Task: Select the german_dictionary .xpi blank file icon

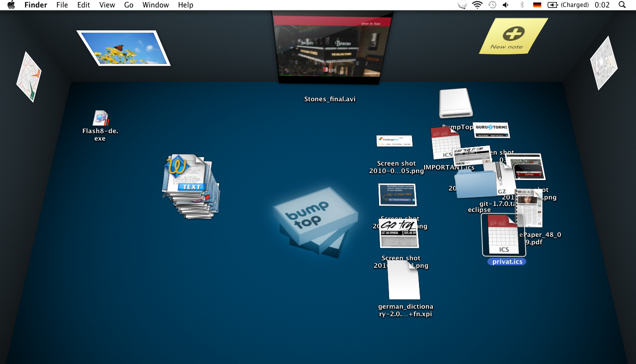Action: 404,280
